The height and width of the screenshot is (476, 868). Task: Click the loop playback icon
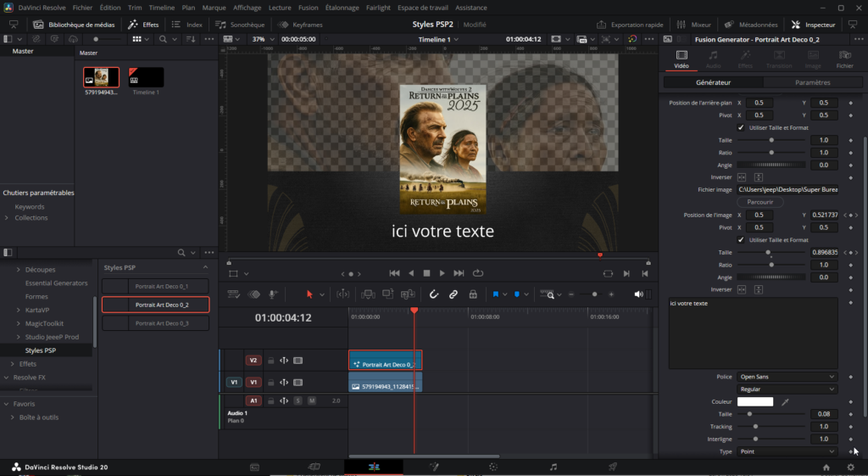(478, 273)
